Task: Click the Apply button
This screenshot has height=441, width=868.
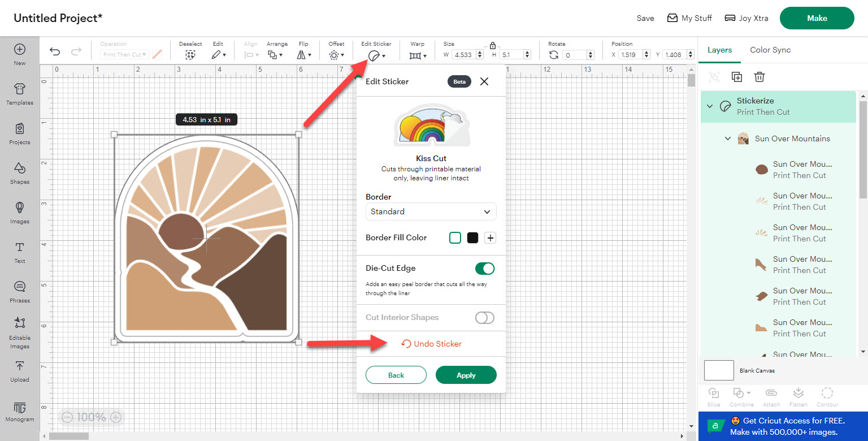Action: [466, 375]
